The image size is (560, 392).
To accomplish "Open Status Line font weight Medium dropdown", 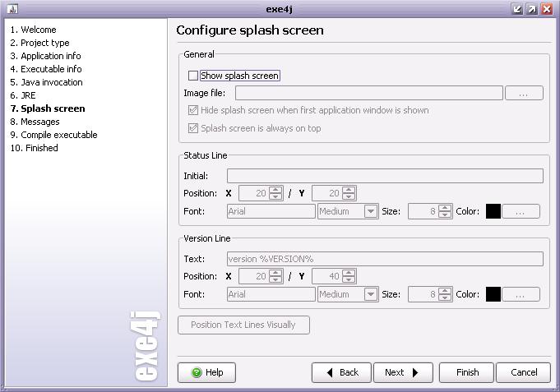I will click(x=371, y=211).
